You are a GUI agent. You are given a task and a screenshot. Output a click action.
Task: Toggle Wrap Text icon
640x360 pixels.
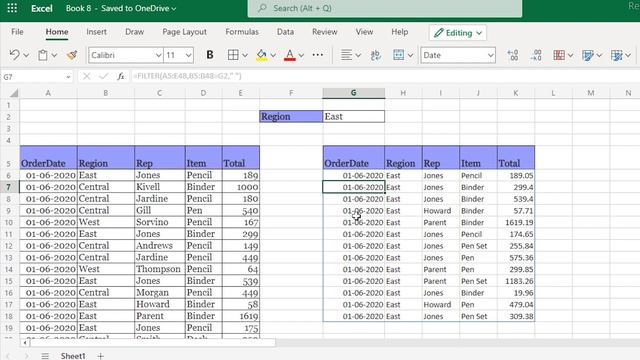coord(376,55)
